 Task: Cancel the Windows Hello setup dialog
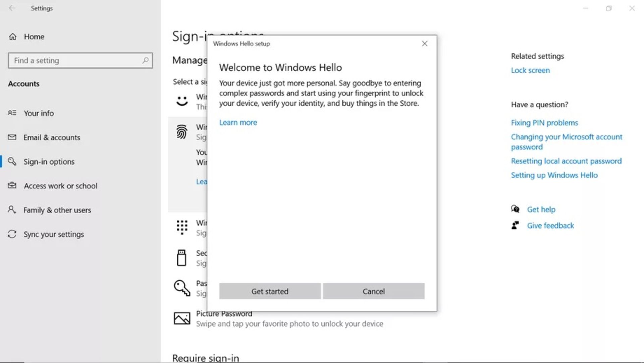[x=374, y=291]
